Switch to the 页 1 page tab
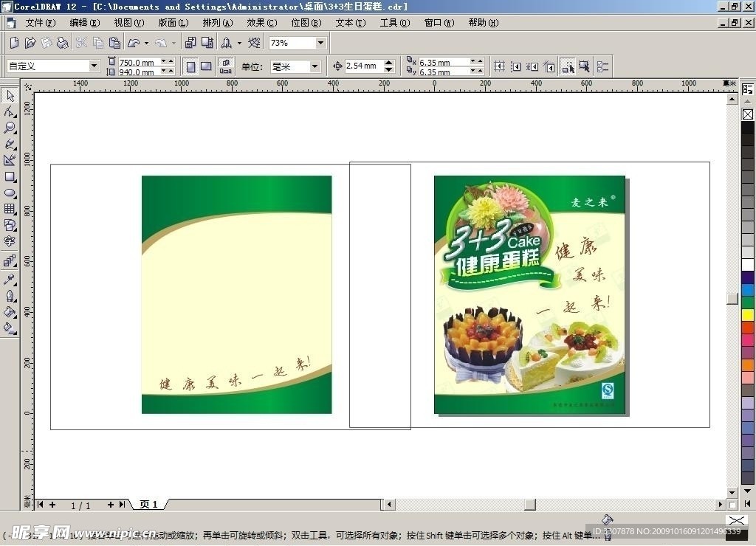756x546 pixels. coord(149,505)
